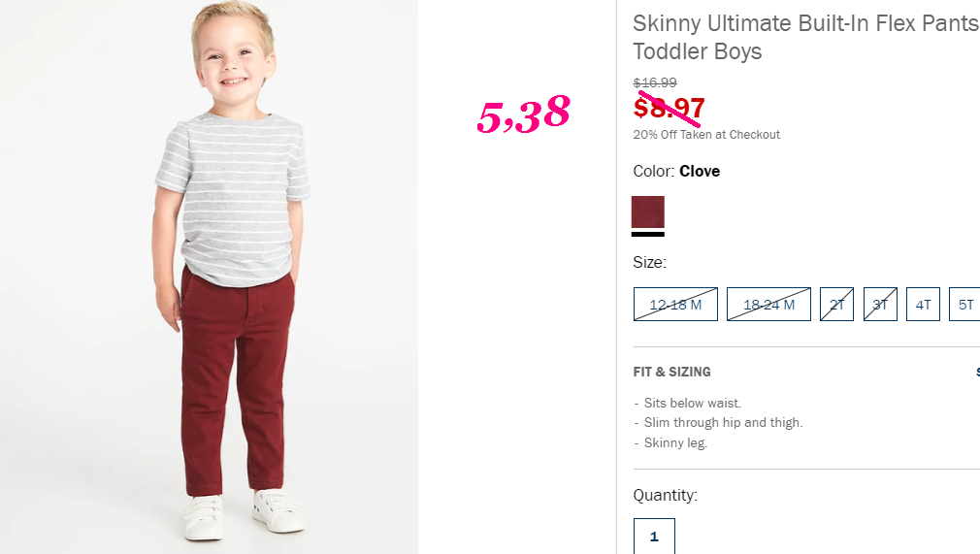Select the Clove color swatch
Viewport: 980px width, 554px height.
[647, 212]
